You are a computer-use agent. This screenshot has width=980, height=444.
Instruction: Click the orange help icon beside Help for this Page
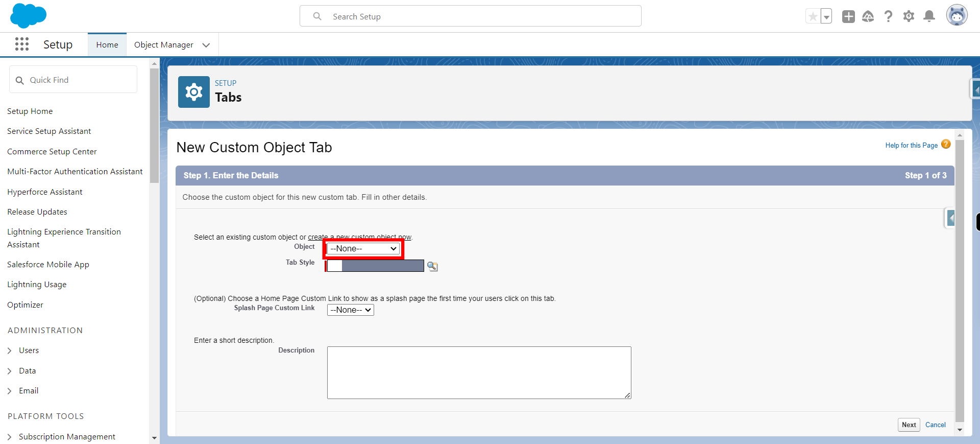[946, 144]
